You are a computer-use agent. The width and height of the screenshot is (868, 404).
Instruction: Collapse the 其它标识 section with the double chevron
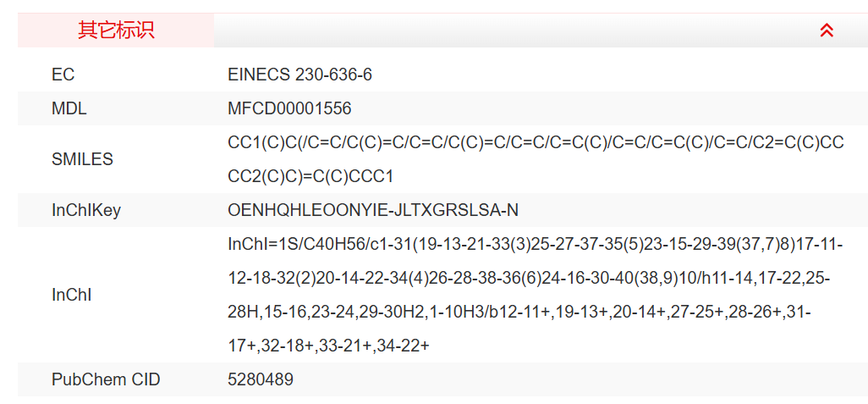[x=827, y=30]
